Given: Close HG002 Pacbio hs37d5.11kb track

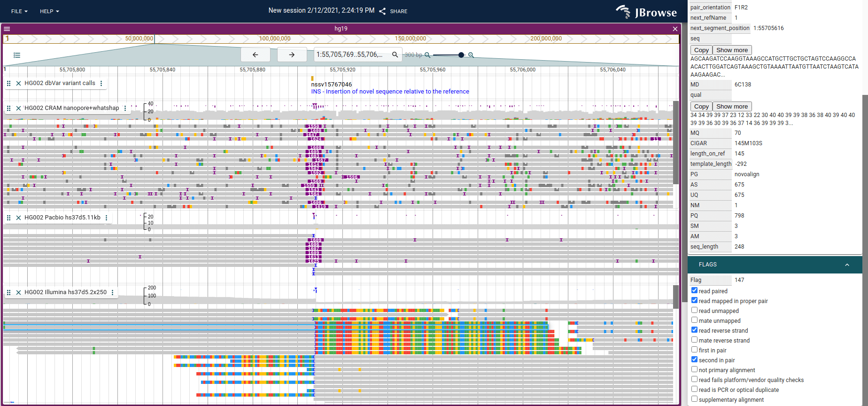Looking at the screenshot, I should pos(18,218).
